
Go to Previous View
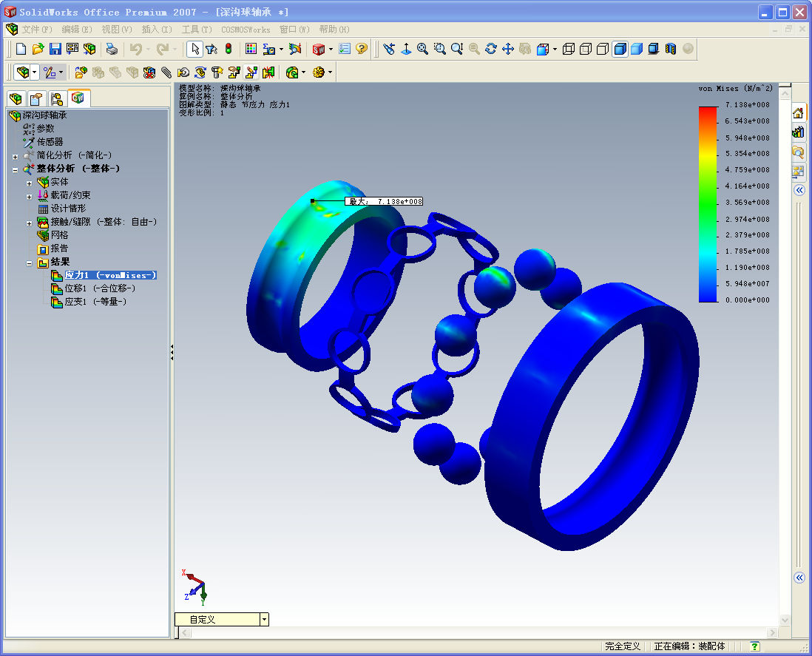click(x=390, y=50)
